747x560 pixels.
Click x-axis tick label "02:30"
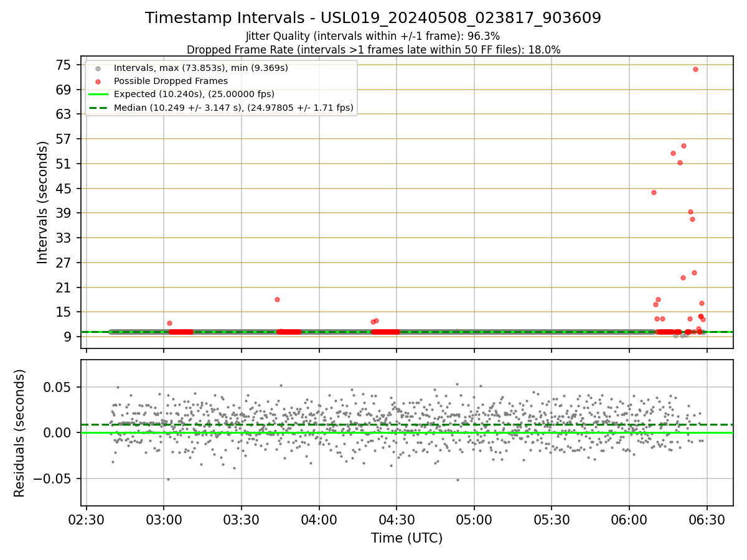[87, 519]
